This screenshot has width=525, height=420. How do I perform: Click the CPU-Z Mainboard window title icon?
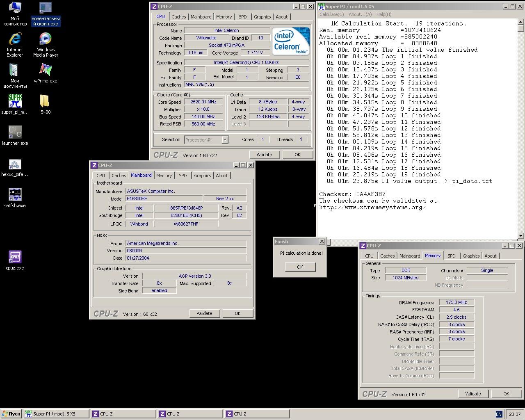(x=94, y=165)
